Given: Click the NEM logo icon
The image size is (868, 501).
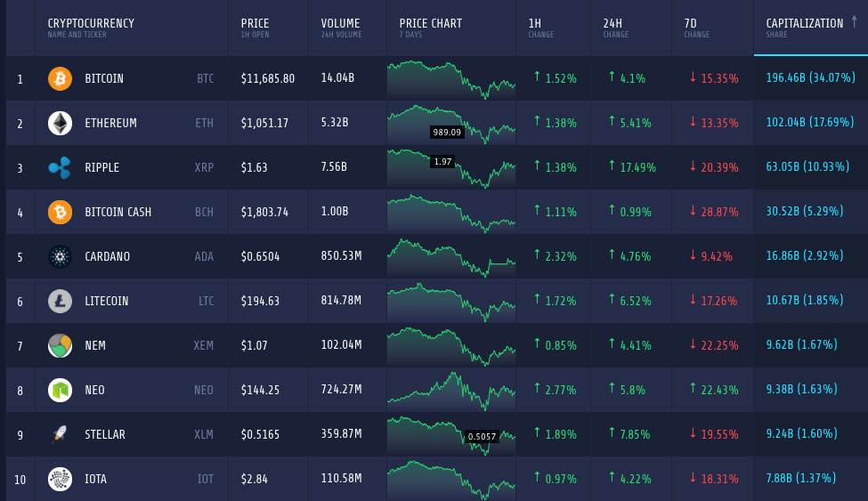Looking at the screenshot, I should click(60, 345).
